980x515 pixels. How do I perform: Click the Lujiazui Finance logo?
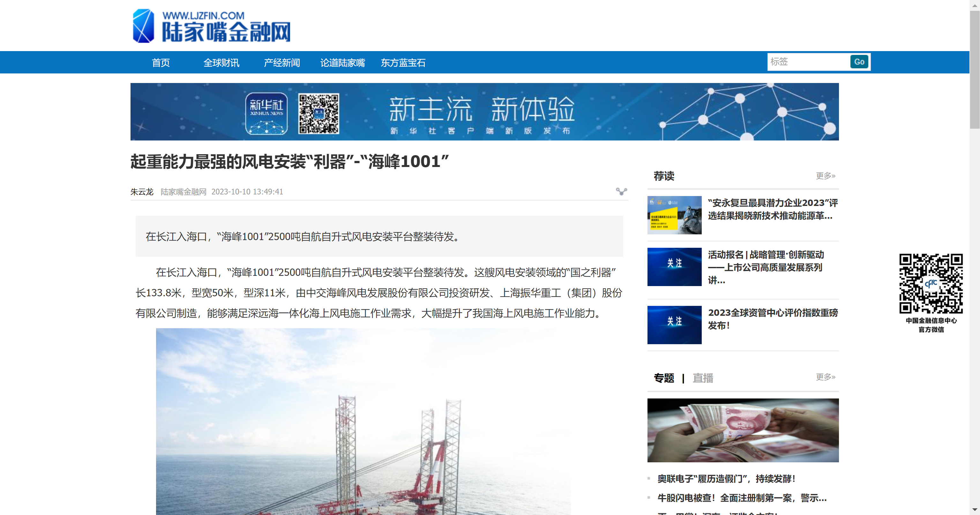(212, 26)
